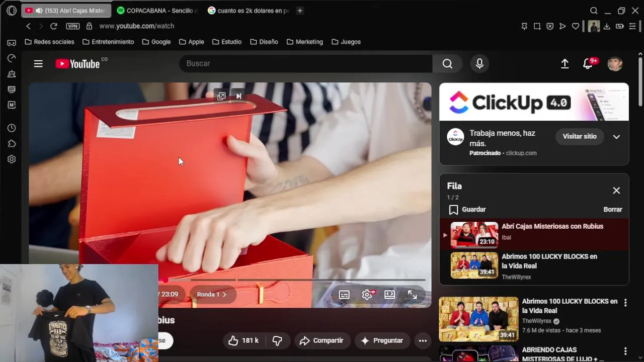Open options for Abrimos 100 LUCKY BLOCKS recommendation

[x=625, y=303]
